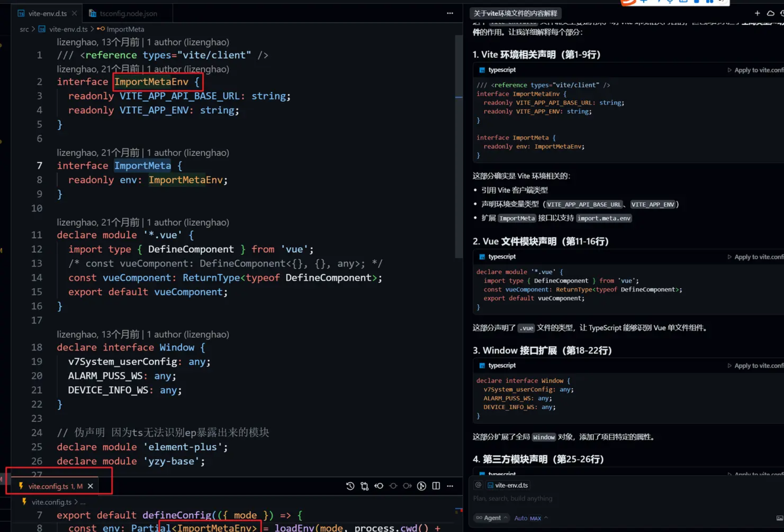Close the vite-env.d.ts tab
Image resolution: width=784 pixels, height=532 pixels.
74,14
